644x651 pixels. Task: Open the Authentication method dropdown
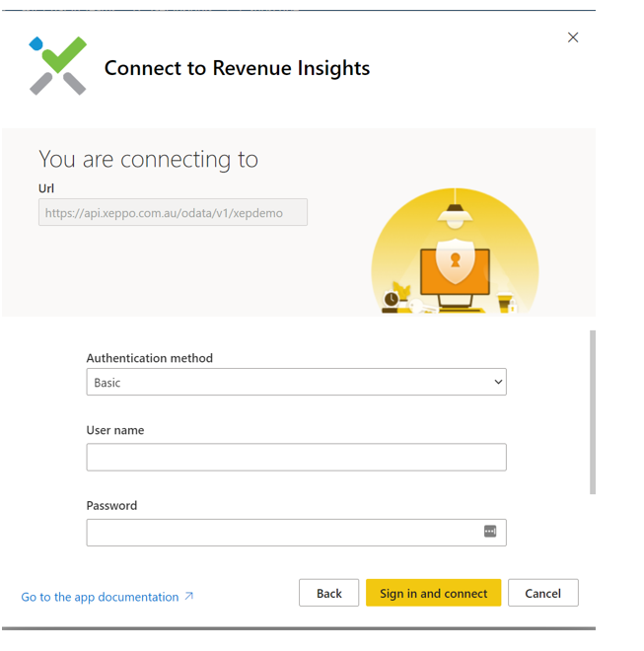pyautogui.click(x=296, y=382)
